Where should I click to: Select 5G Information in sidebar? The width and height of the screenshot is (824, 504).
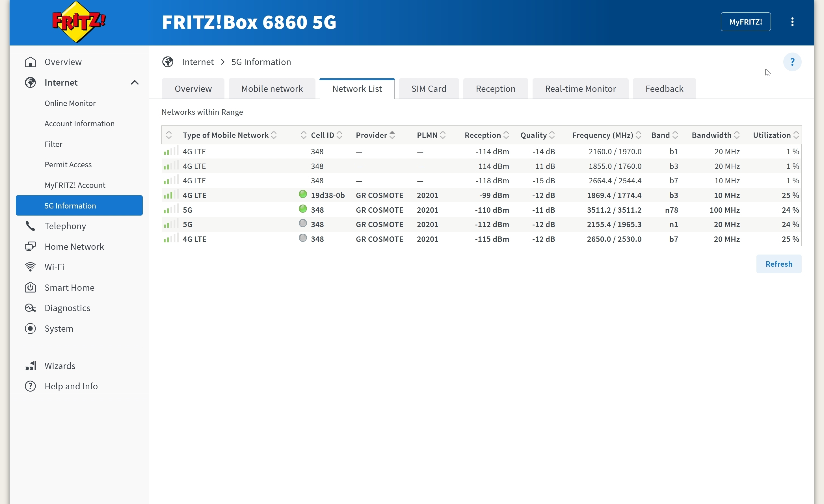pos(79,205)
